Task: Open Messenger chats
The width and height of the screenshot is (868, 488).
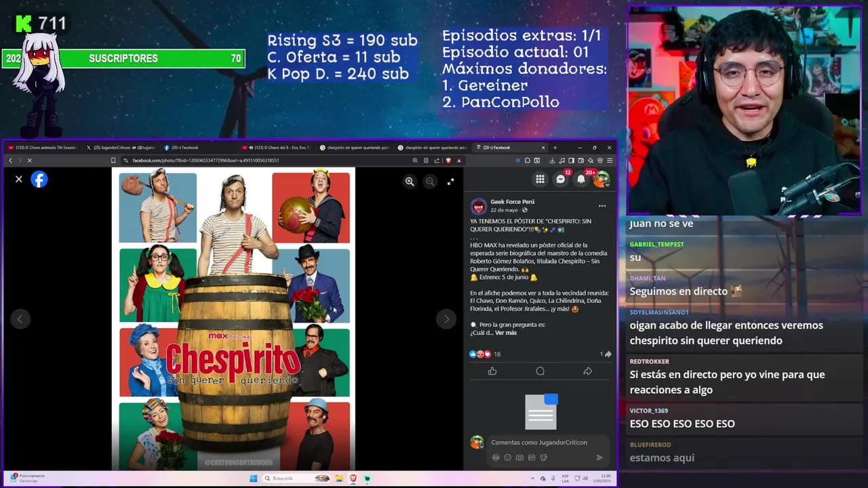Action: (561, 179)
